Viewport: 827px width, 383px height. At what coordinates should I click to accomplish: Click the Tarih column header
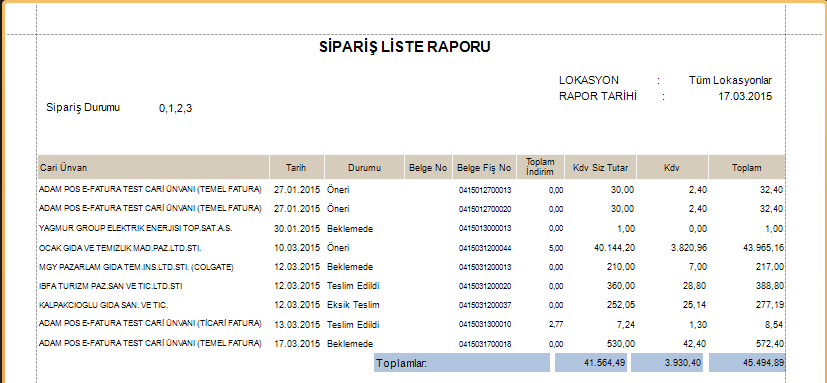297,168
